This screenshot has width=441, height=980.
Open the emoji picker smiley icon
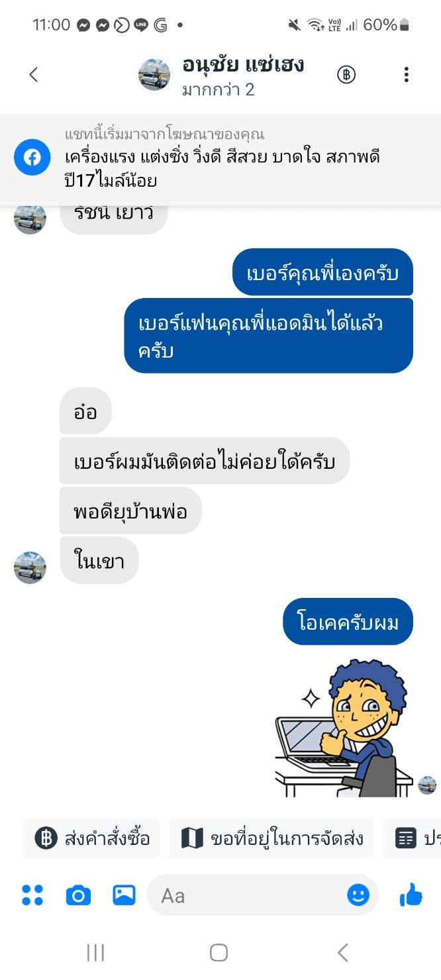click(358, 895)
